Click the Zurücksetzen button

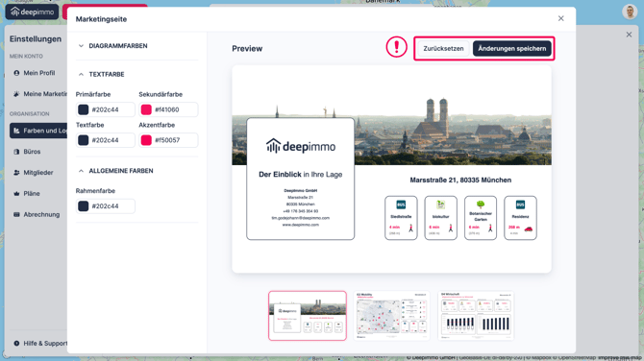pyautogui.click(x=443, y=48)
